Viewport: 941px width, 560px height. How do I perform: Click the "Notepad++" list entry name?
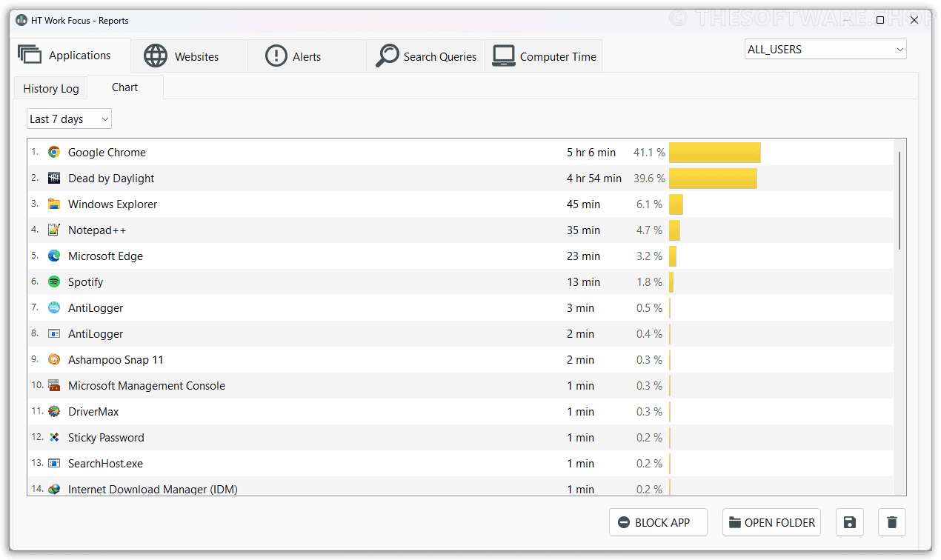pos(97,230)
